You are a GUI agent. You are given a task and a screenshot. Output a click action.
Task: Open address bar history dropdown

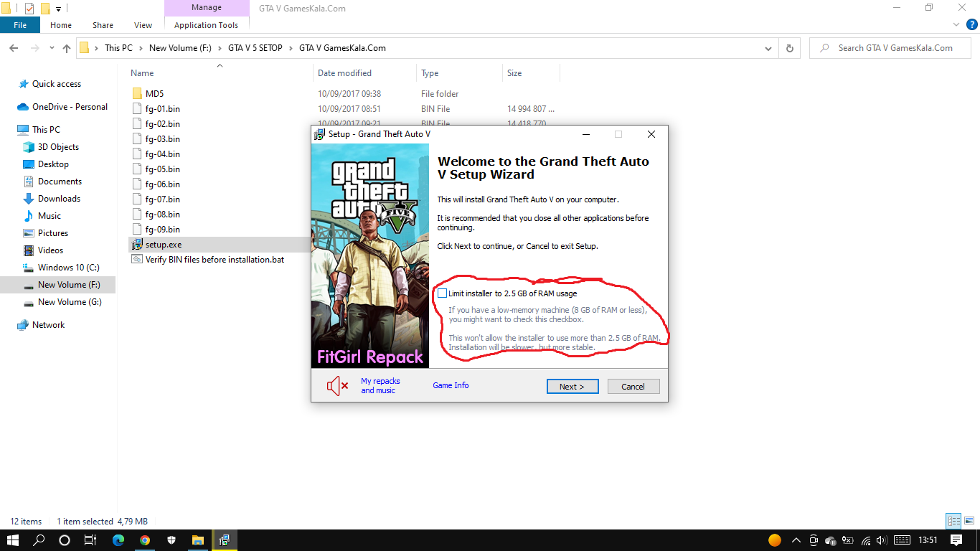click(x=768, y=48)
